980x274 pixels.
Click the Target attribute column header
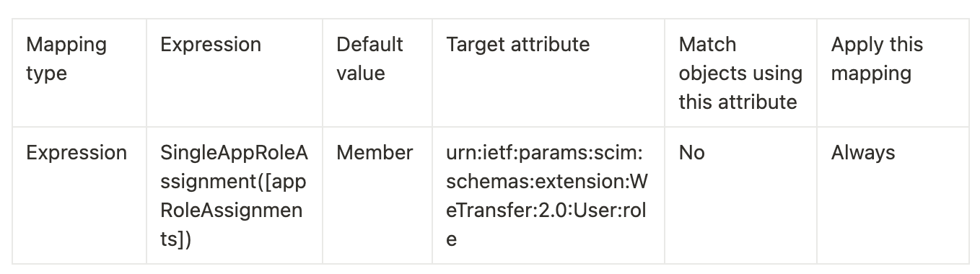coord(518,45)
